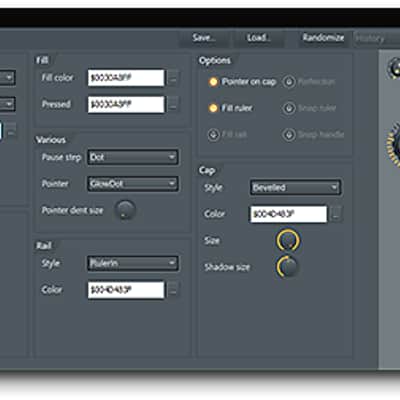Viewport: 400px width, 400px height.
Task: Click the Load.. button
Action: tap(259, 38)
